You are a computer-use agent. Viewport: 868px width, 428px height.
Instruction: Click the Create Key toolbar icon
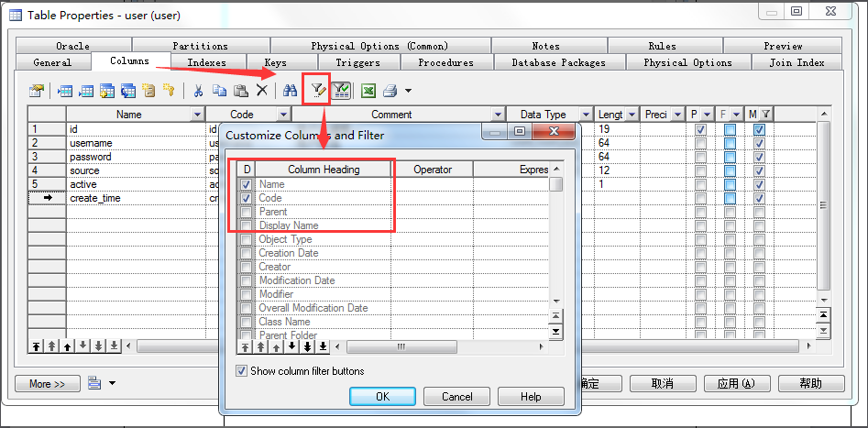pyautogui.click(x=169, y=90)
